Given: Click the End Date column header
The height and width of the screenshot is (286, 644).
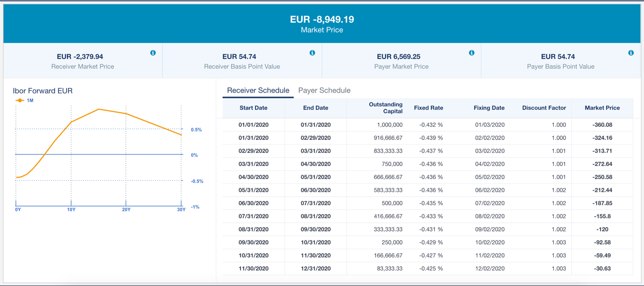Looking at the screenshot, I should (x=316, y=108).
